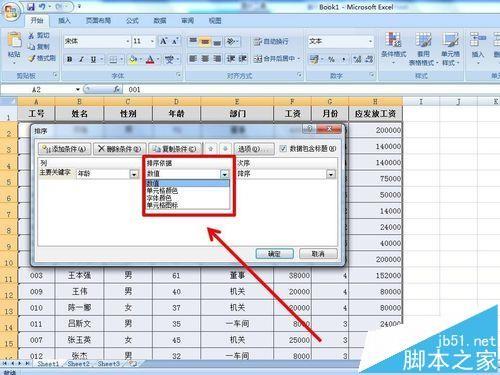Open the 次序 order dropdown
The image size is (500, 375).
click(x=331, y=174)
